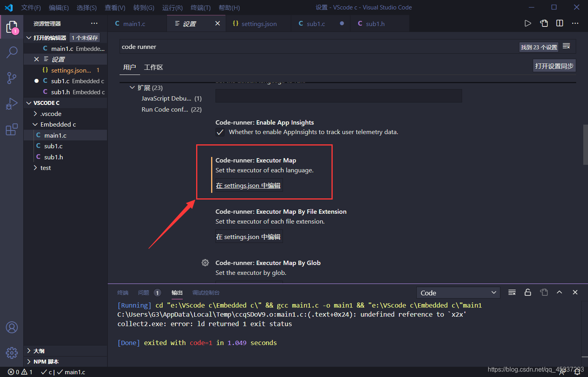Open editor More Actions ellipsis
The width and height of the screenshot is (588, 377).
[575, 23]
